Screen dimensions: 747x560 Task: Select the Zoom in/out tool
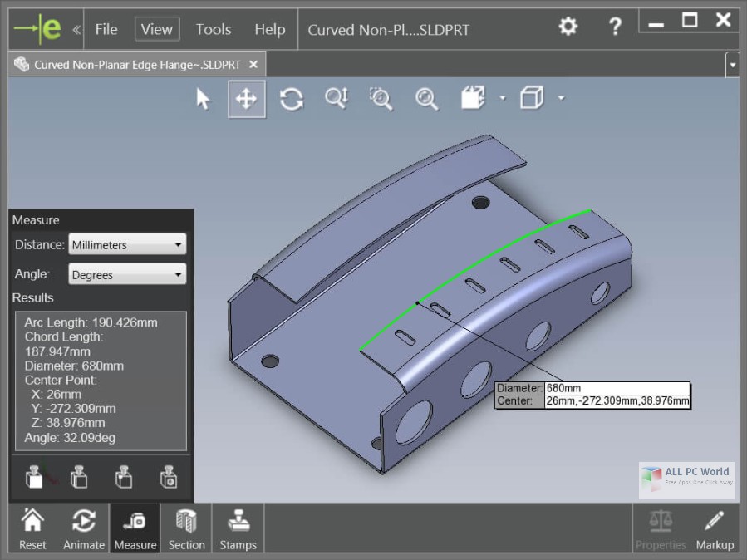point(336,100)
